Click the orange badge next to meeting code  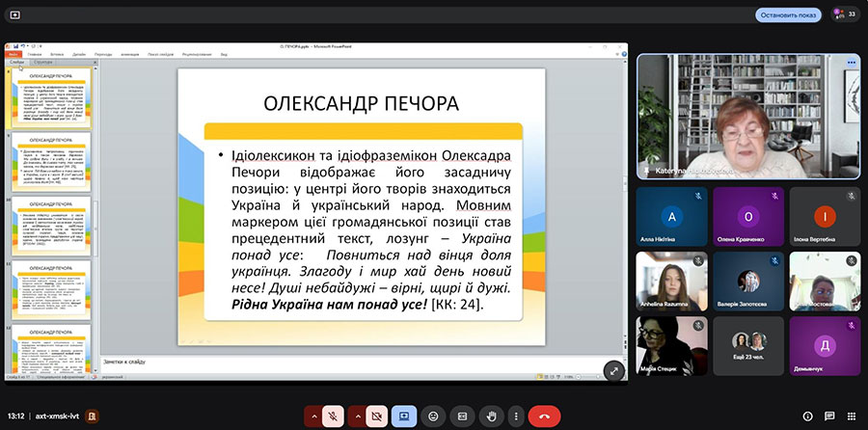[x=92, y=417]
